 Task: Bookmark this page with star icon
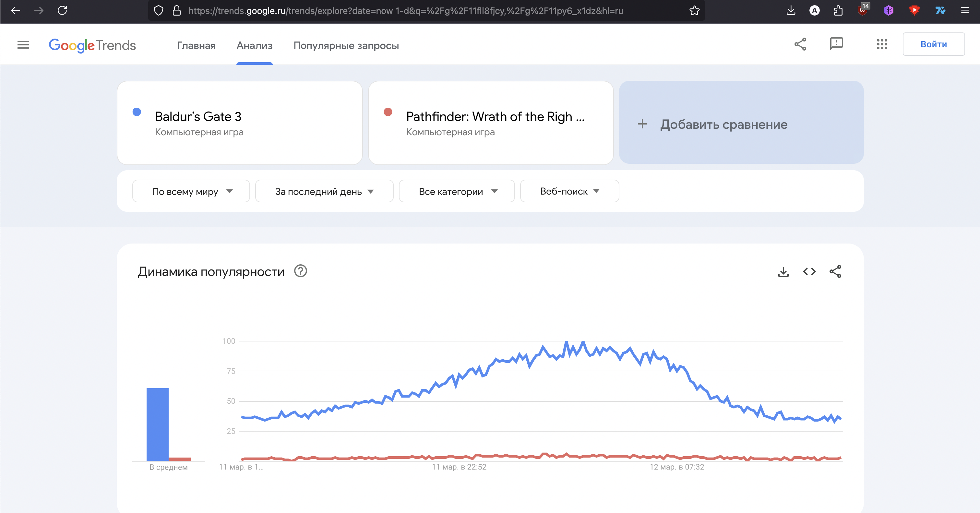[x=694, y=11]
